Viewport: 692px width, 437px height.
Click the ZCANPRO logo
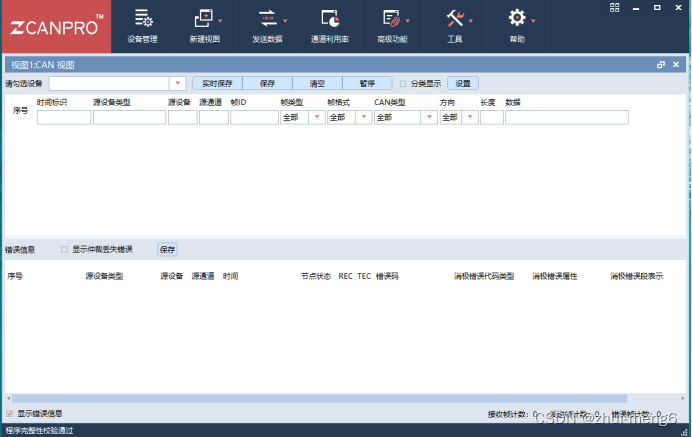[56, 26]
